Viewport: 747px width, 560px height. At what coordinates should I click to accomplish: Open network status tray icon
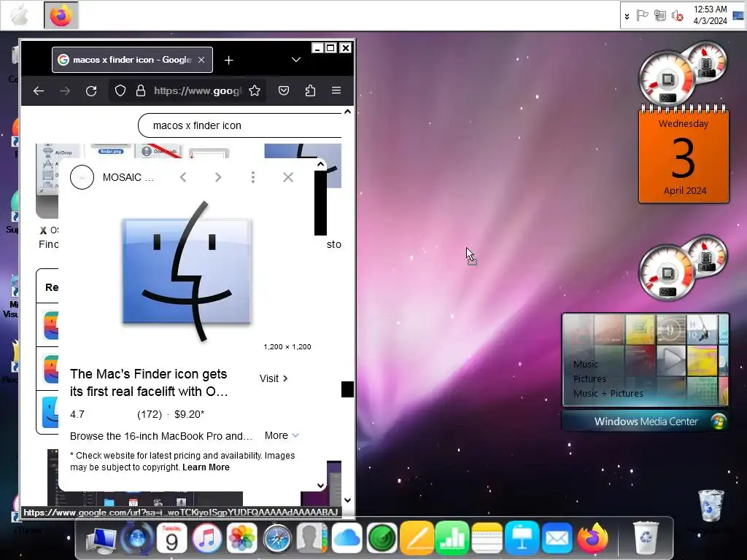tap(659, 16)
